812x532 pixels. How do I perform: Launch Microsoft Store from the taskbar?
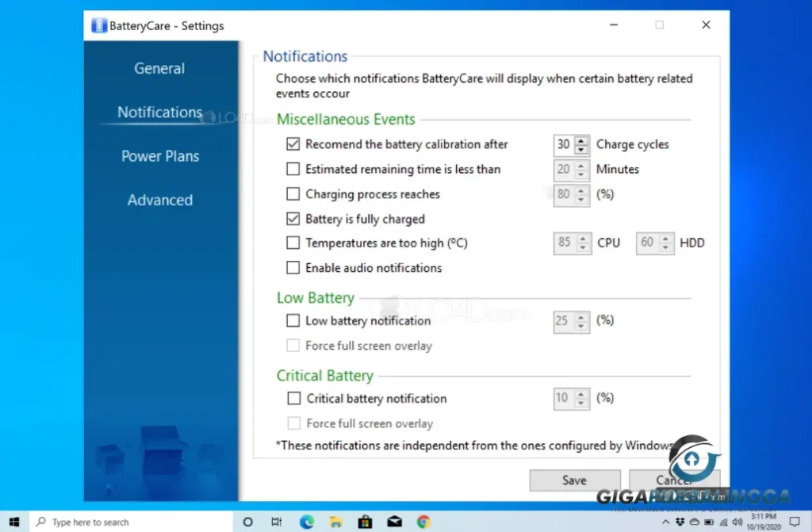(365, 522)
